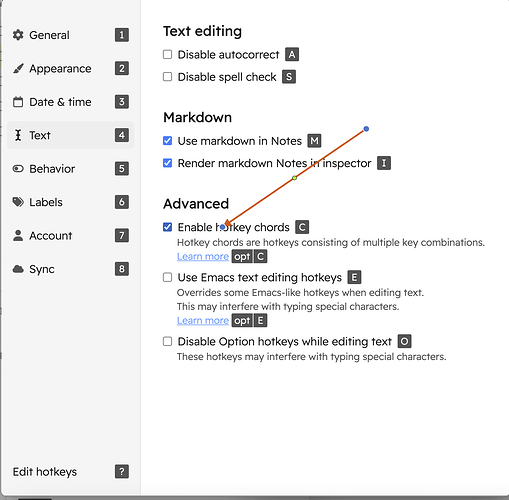Enable the Disable autocorrect checkbox
The height and width of the screenshot is (500, 509).
[167, 54]
